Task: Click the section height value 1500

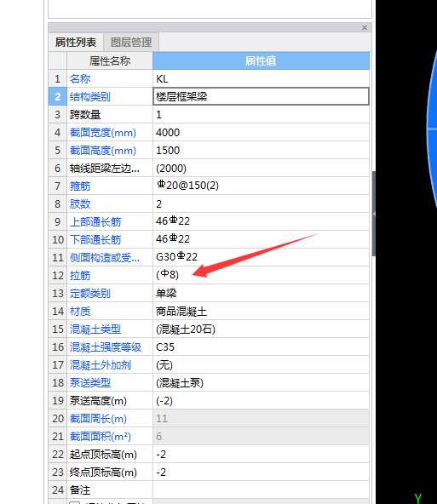Action: pos(261,151)
